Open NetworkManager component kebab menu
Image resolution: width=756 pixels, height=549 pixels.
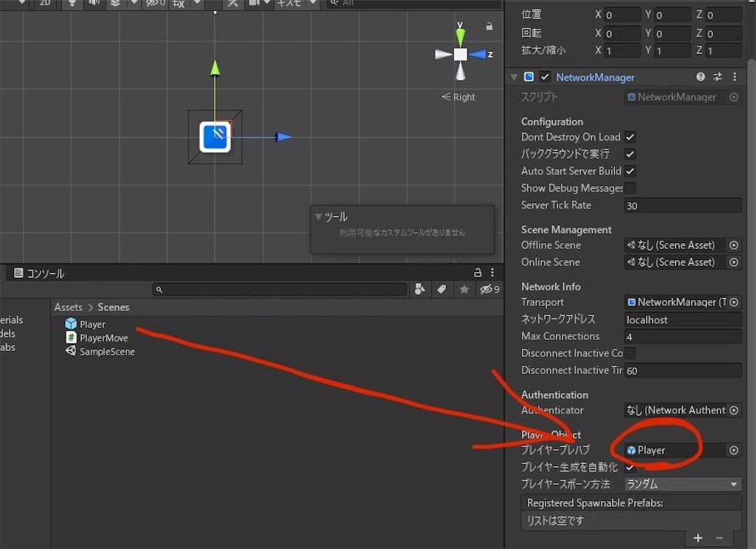(735, 77)
